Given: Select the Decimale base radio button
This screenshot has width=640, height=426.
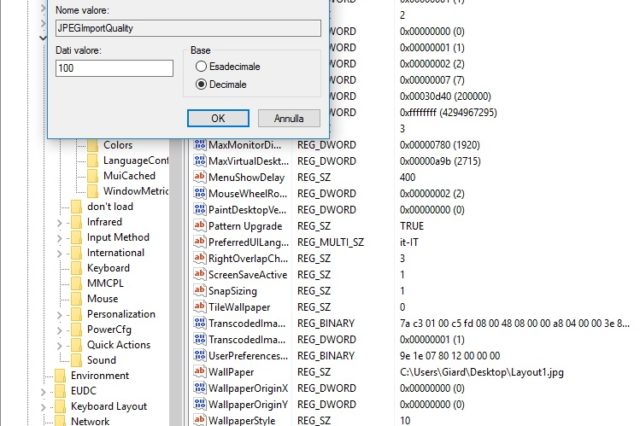Looking at the screenshot, I should [x=201, y=84].
